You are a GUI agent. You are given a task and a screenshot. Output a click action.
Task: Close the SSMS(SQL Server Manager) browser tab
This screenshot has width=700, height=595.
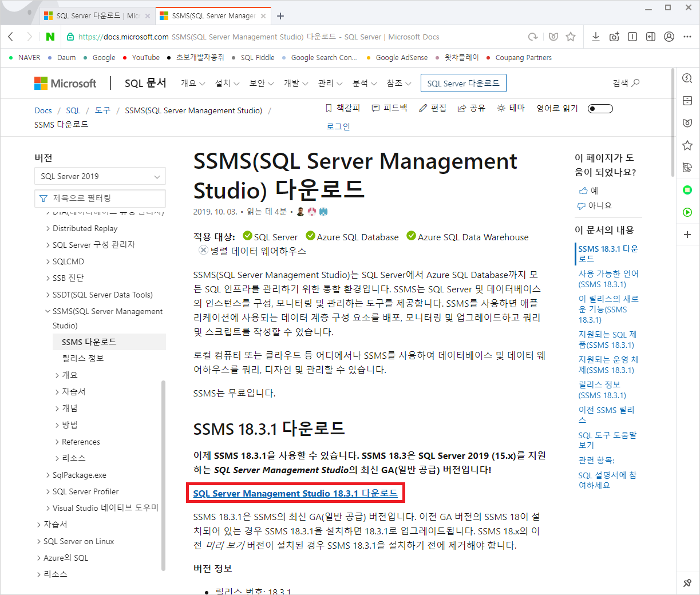263,16
